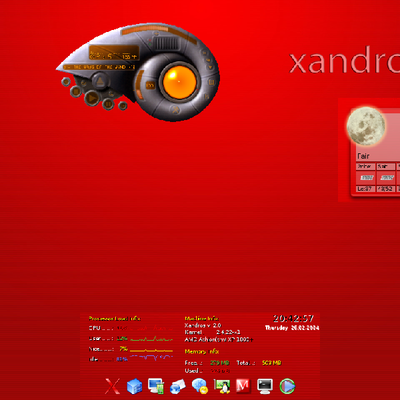Screen dimensions: 400x400
Task: Click the 20:42:57 clock readout
Action: click(x=293, y=319)
